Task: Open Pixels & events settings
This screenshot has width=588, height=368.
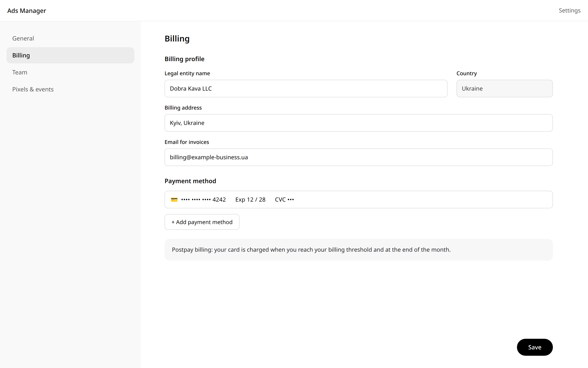Action: click(70, 89)
